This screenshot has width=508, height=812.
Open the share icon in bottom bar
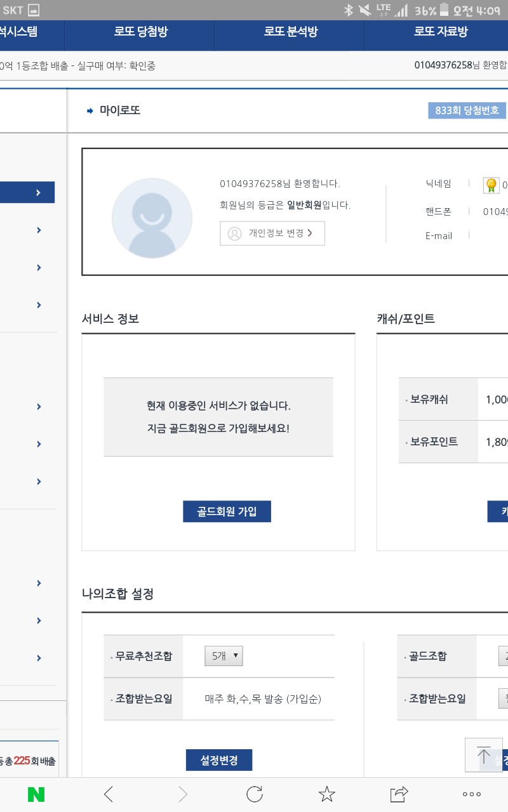click(399, 794)
